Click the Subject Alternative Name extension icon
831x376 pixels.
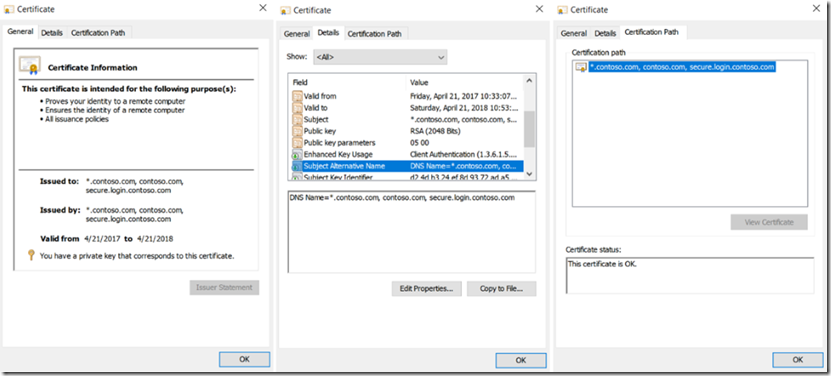click(x=297, y=167)
